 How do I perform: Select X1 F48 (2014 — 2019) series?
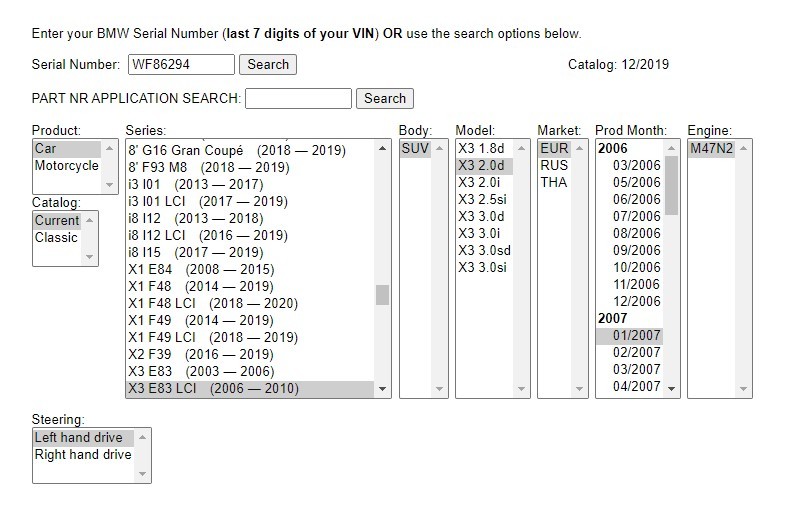click(x=251, y=286)
